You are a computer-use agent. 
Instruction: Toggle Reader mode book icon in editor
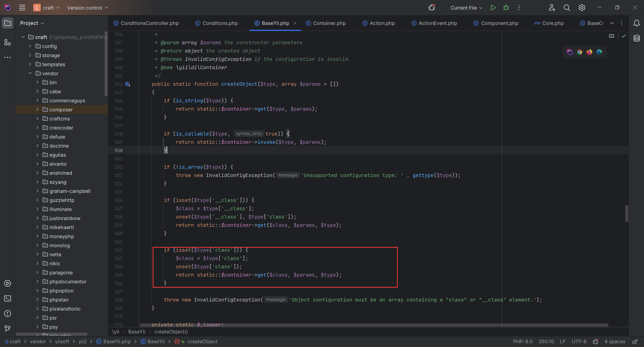tap(612, 36)
